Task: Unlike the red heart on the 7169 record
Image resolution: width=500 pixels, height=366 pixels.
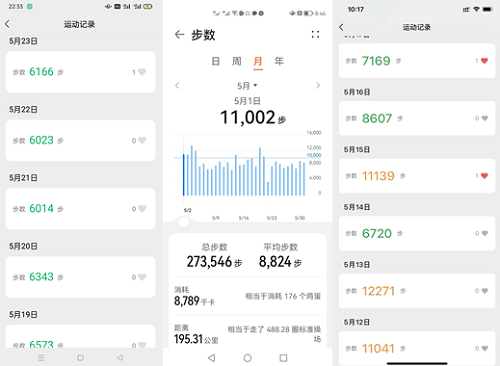Action: (x=484, y=61)
